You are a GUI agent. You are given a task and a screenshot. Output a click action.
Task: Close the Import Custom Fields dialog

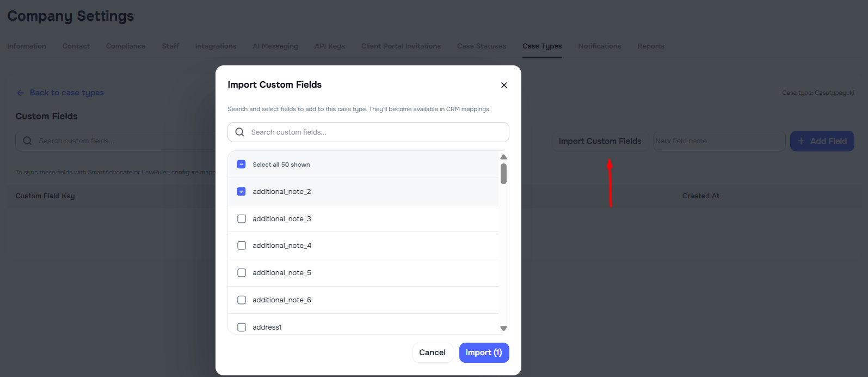coord(504,85)
